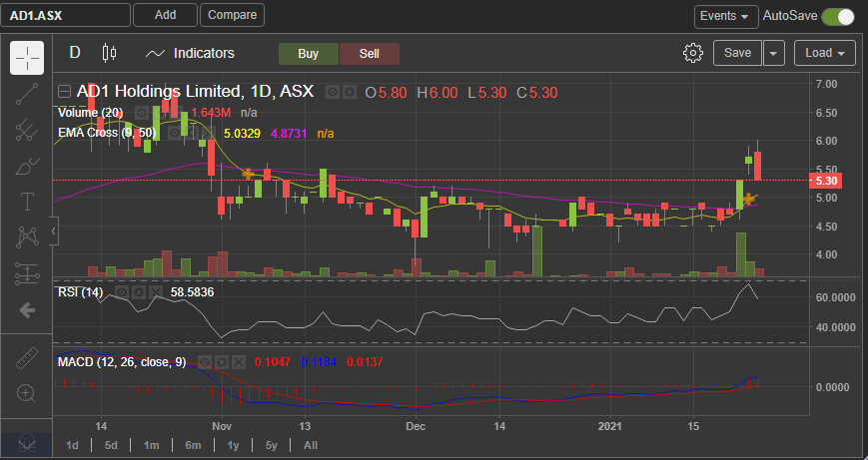Open settings gear for RSI indicator
The image size is (868, 460).
coord(139,292)
